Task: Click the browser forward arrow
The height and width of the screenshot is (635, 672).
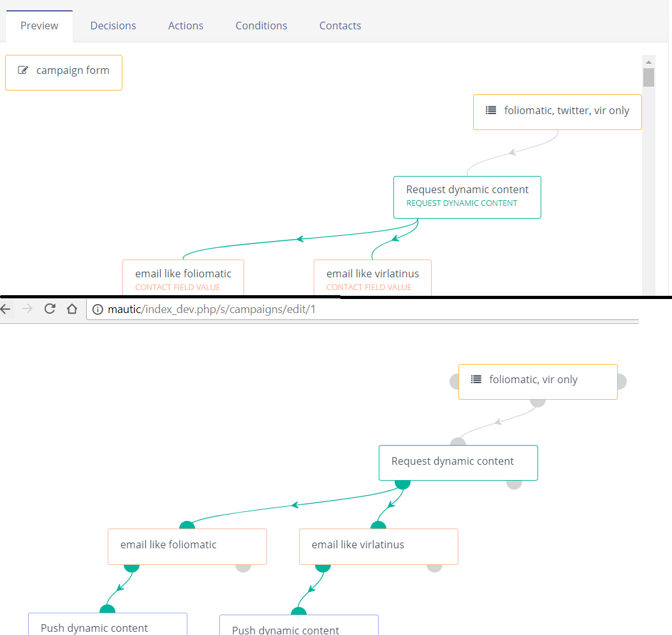Action: click(27, 309)
